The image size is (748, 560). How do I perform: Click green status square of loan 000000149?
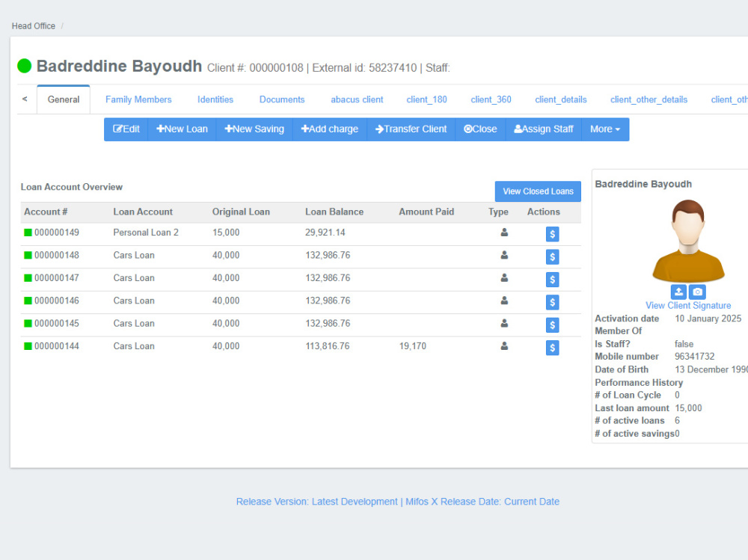[28, 233]
